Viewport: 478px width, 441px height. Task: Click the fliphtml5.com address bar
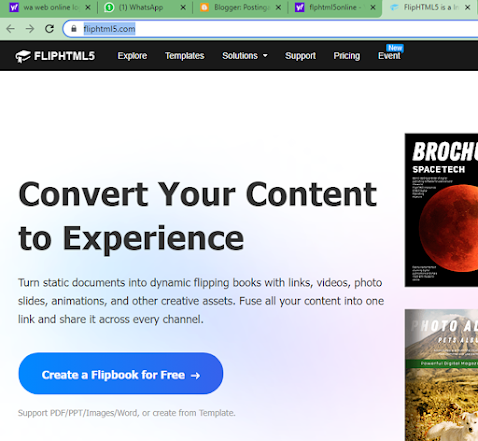coord(270,29)
